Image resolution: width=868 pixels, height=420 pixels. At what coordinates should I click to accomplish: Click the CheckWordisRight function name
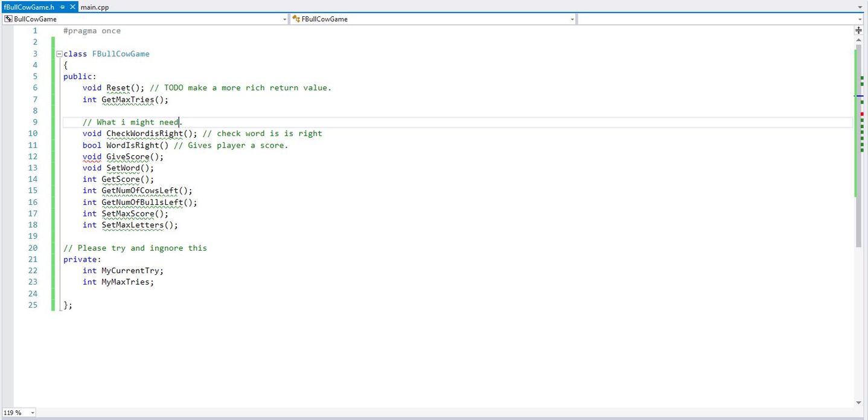(145, 134)
